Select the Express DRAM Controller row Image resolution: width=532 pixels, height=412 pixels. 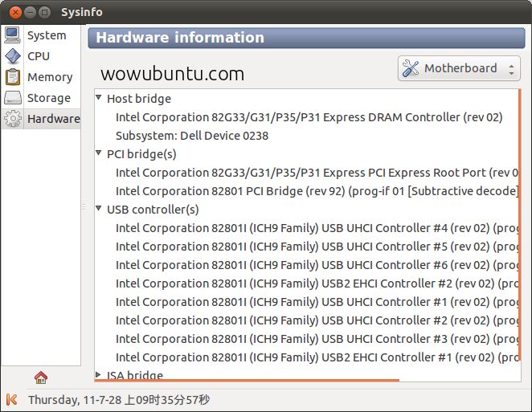pyautogui.click(x=309, y=117)
